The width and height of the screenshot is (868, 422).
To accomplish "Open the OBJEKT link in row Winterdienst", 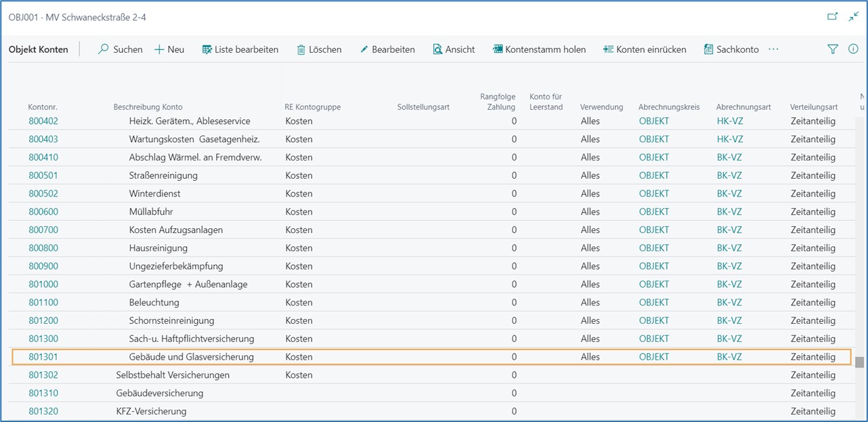I will click(653, 194).
